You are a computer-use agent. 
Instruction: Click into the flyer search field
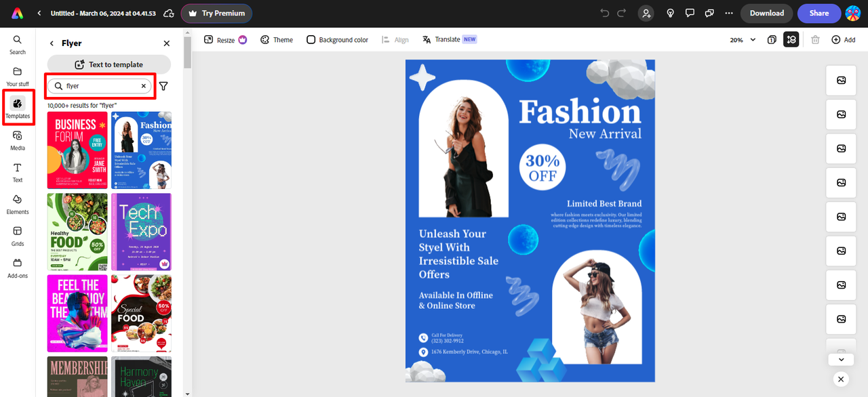tap(99, 86)
